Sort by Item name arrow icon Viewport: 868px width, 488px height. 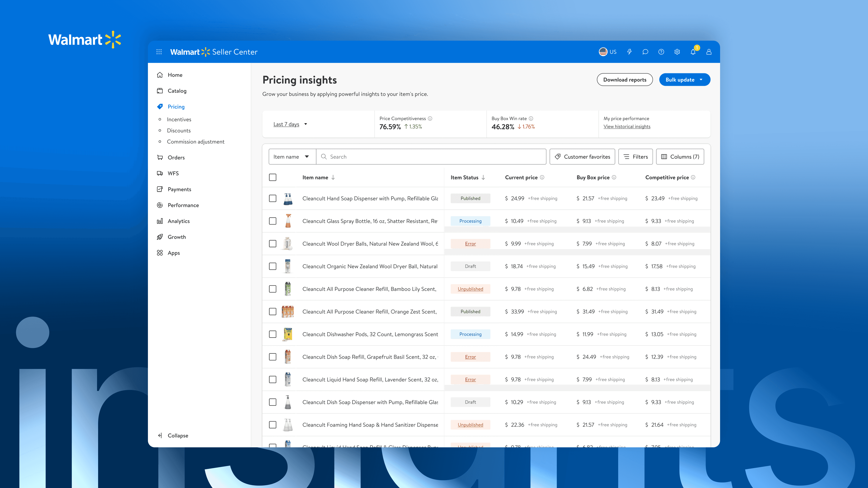pyautogui.click(x=333, y=177)
